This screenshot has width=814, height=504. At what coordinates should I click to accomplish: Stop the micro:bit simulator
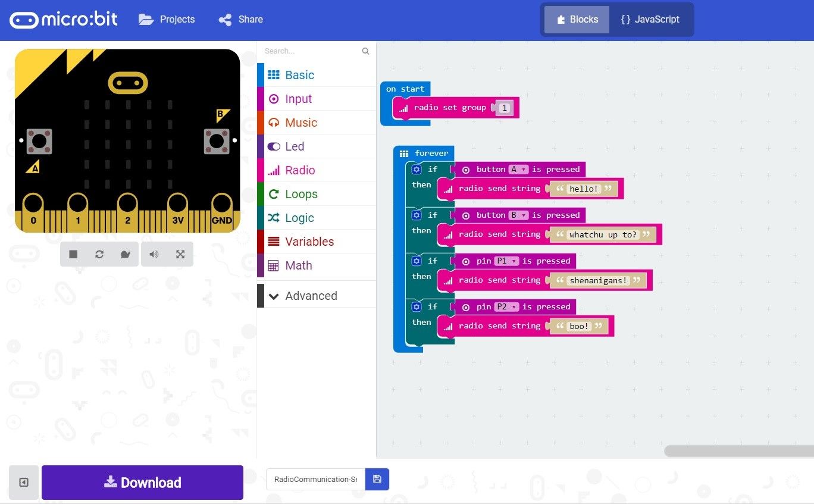(73, 254)
